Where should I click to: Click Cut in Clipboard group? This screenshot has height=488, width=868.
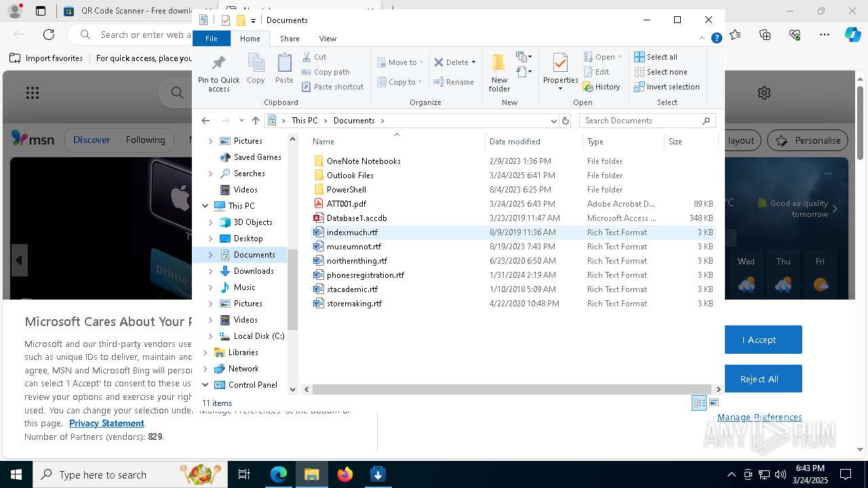click(314, 57)
